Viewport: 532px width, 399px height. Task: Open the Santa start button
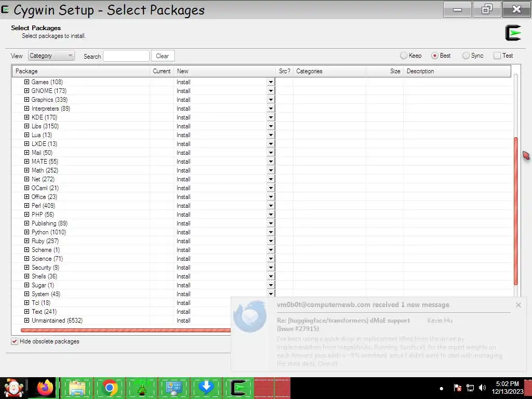point(14,388)
